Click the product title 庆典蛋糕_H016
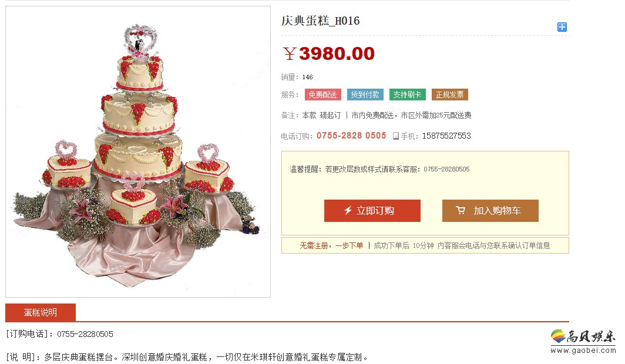Screen dimensions: 625x364 (x=321, y=21)
